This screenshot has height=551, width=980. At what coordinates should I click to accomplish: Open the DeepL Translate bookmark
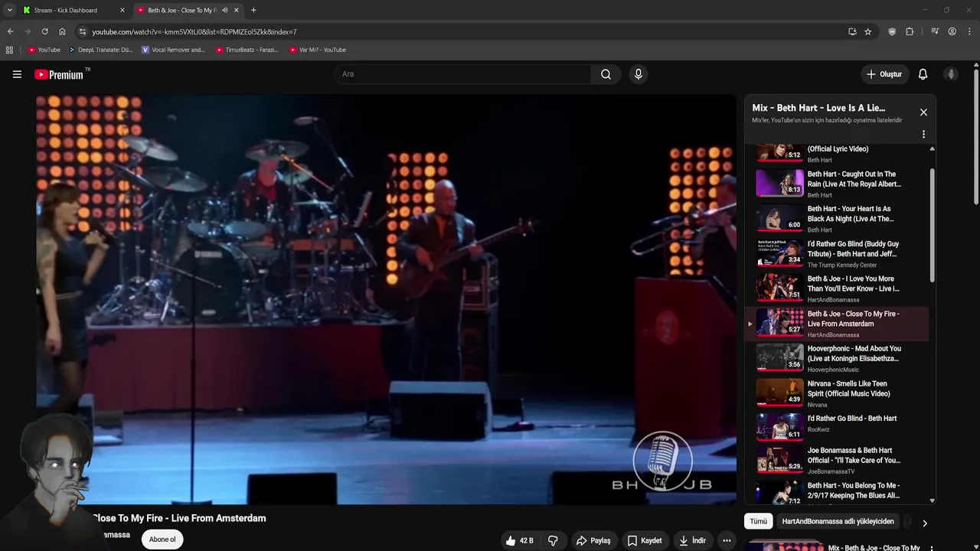[100, 50]
